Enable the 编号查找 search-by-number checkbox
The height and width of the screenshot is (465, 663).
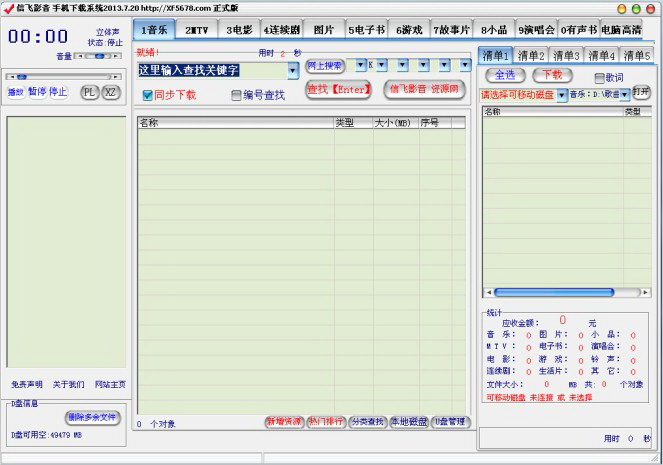pyautogui.click(x=236, y=95)
